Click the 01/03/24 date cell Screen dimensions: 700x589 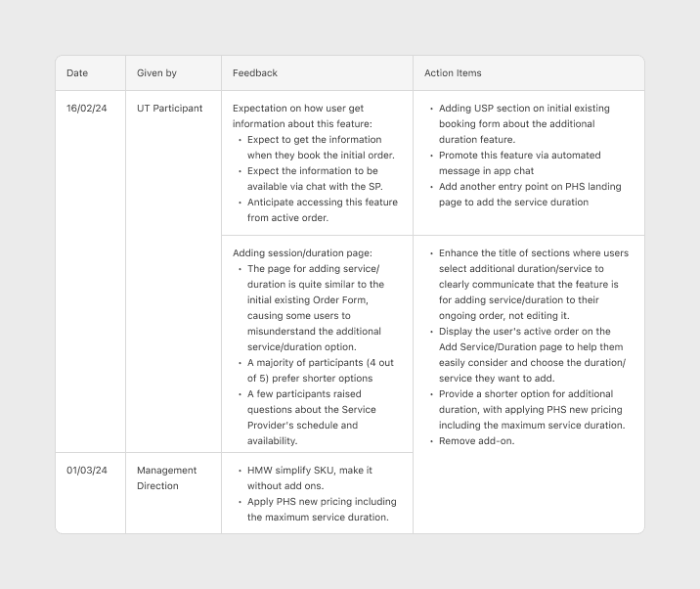[x=87, y=471]
